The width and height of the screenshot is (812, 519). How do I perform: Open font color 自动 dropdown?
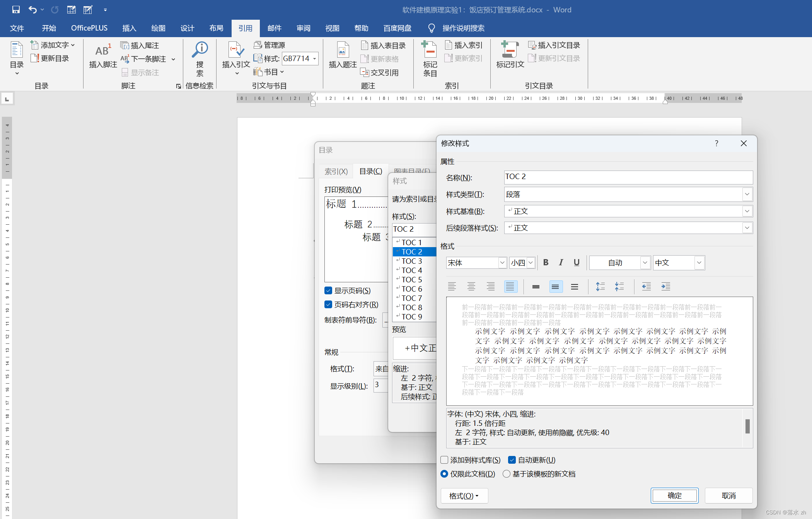(x=645, y=263)
